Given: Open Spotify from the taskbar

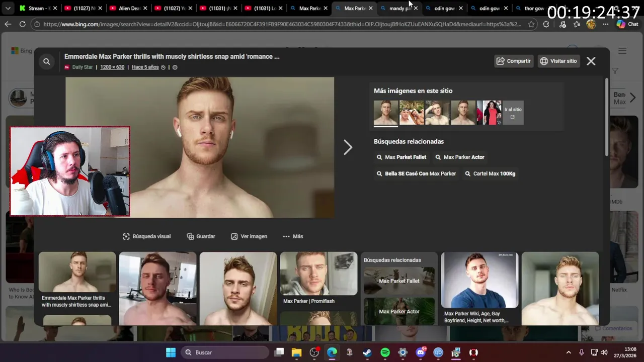Looking at the screenshot, I should pyautogui.click(x=385, y=352).
